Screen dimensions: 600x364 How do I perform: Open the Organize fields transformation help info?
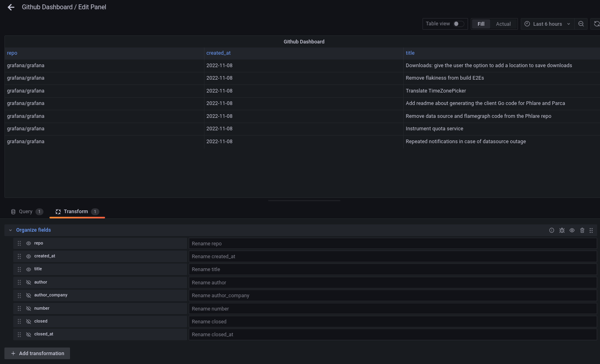551,230
